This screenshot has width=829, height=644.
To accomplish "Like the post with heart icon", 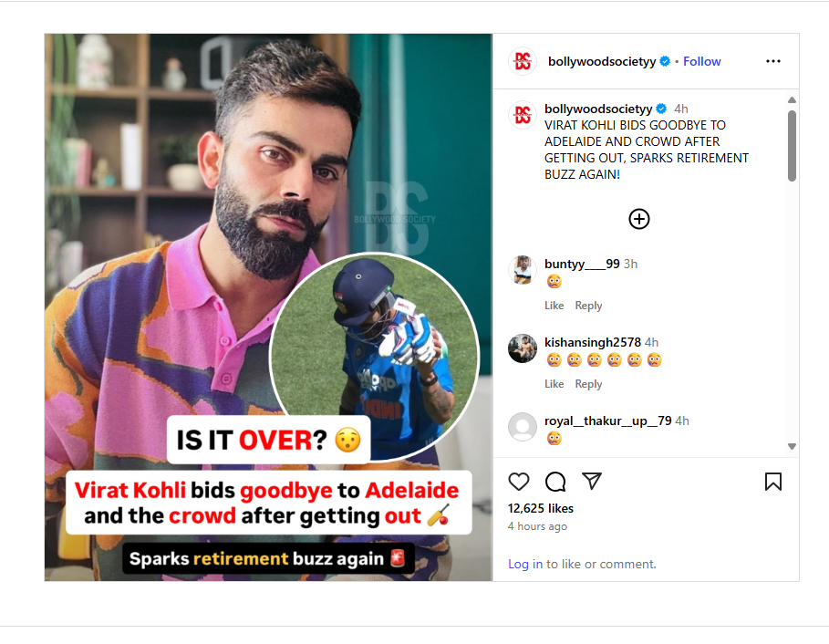I will tap(518, 481).
